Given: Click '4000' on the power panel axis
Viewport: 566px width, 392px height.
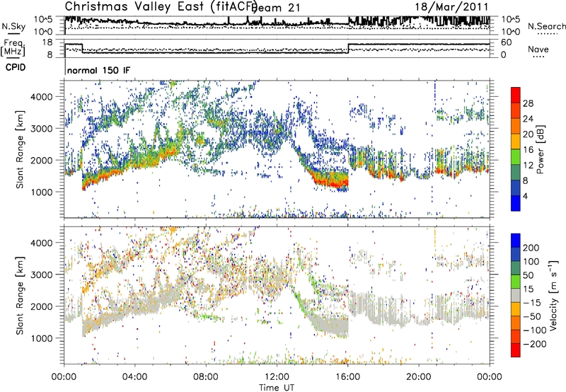Looking at the screenshot, I should click(42, 97).
